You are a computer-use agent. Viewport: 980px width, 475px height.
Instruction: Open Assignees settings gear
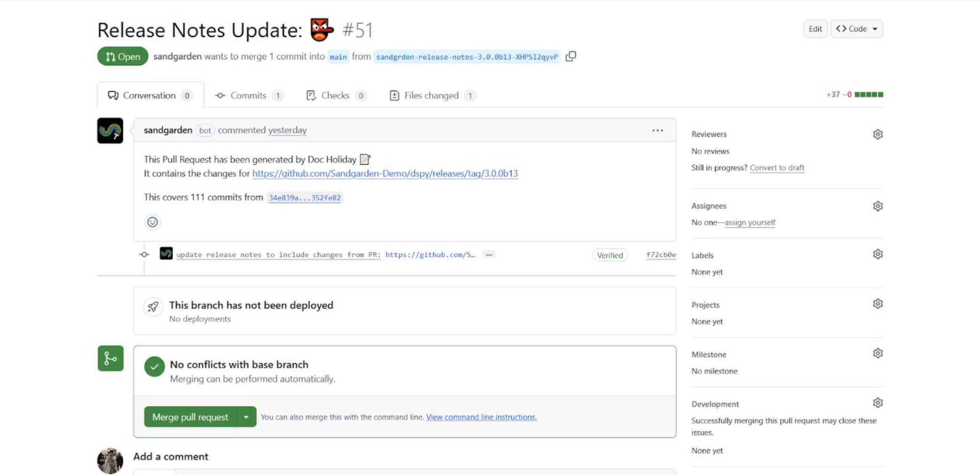pos(877,206)
